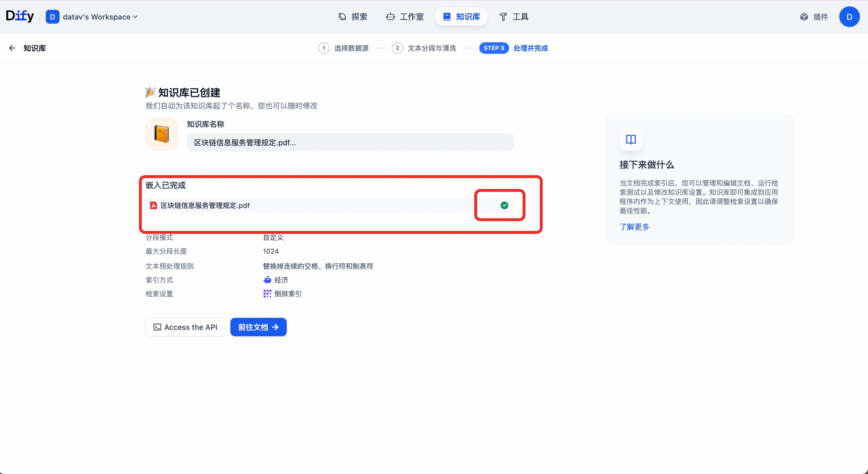Viewport: 868px width, 474px height.
Task: Click the Access the API button
Action: pyautogui.click(x=185, y=327)
